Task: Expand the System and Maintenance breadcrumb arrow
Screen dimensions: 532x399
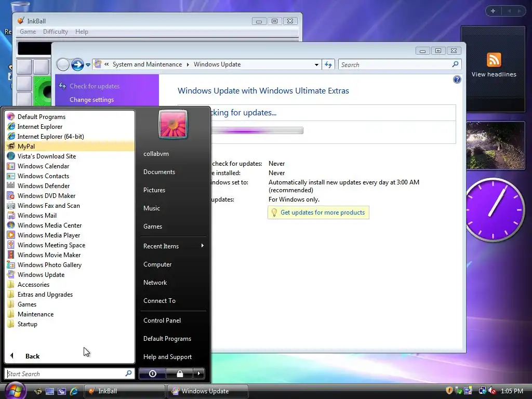Action: 188,64
